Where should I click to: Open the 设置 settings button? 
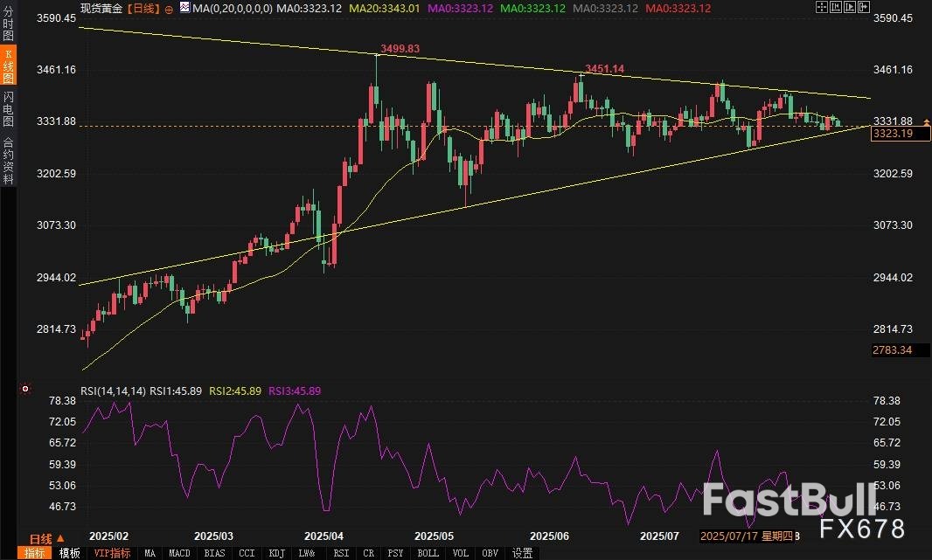(x=522, y=553)
